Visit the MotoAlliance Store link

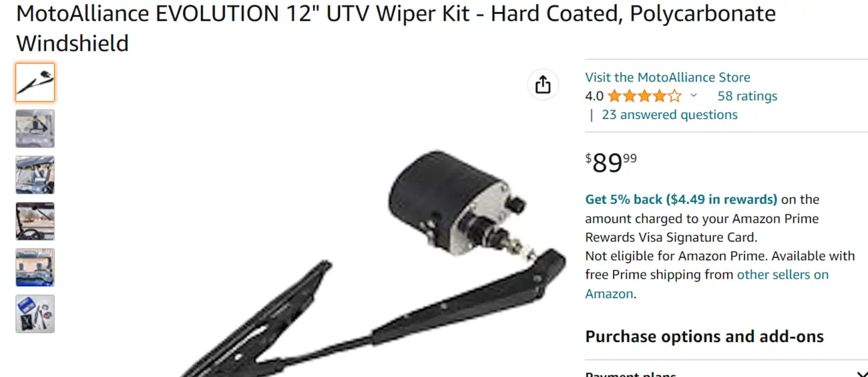(668, 78)
